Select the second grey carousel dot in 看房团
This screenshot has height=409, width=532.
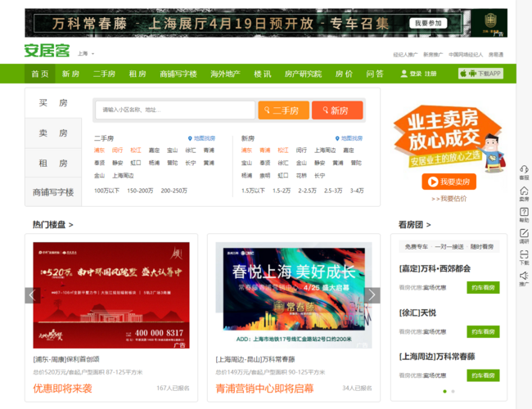tap(453, 391)
